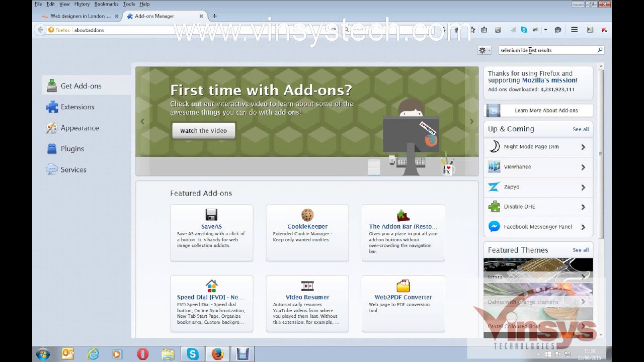Open Zapyo add-on entry
This screenshot has height=362, width=644.
tap(538, 187)
